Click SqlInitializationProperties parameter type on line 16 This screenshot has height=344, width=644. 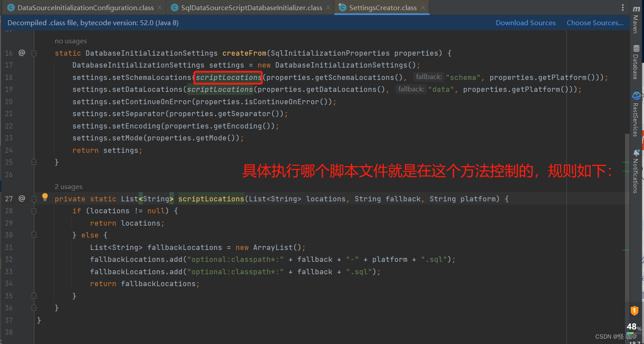pos(330,53)
